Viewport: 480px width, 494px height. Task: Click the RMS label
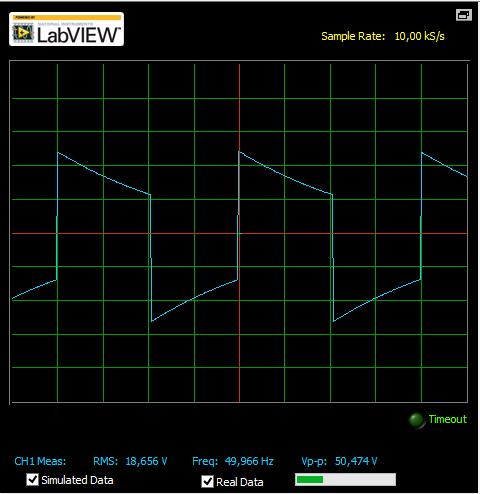click(x=105, y=461)
